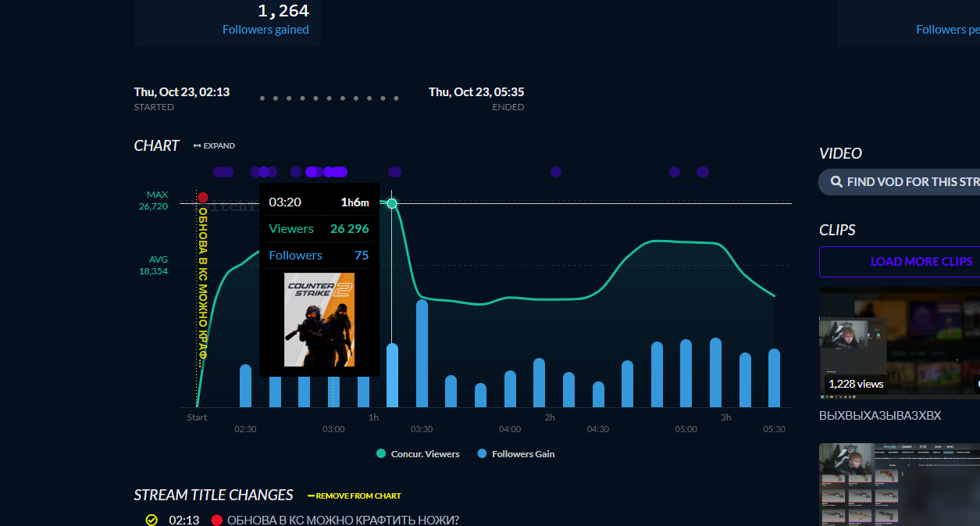Click the Viewers 26 296 row in the tooltip
Viewport: 980px width, 526px height.
click(x=319, y=228)
